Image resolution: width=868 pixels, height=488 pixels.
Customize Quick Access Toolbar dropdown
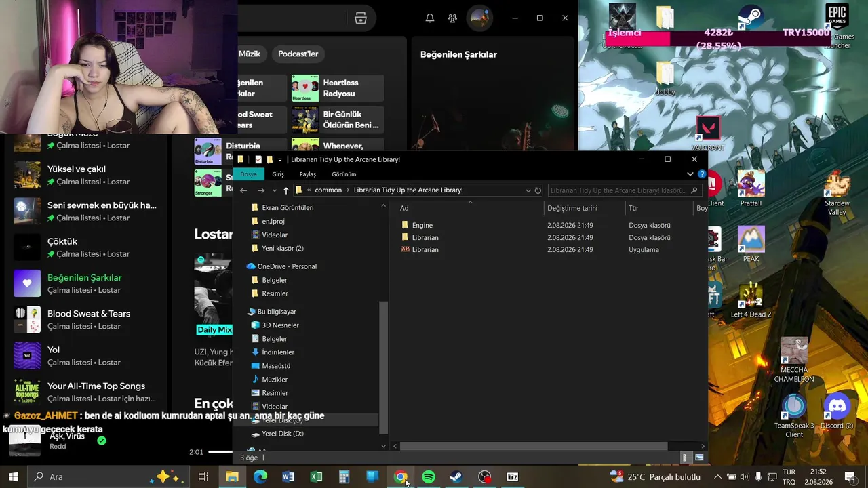point(280,160)
